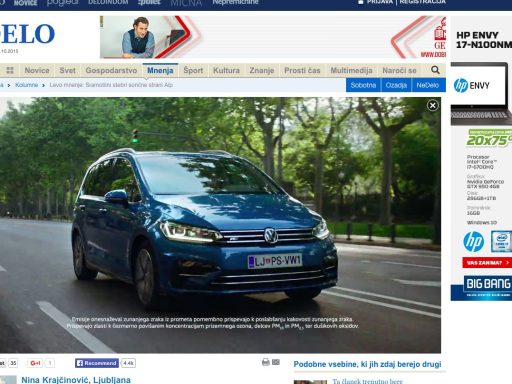This screenshot has width=512, height=384.
Task: Click the Facebook Recommend button
Action: (97, 363)
